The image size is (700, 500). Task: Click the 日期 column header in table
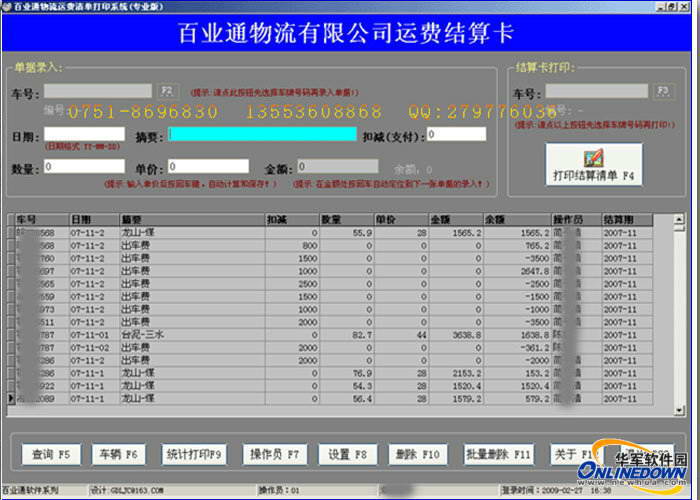pyautogui.click(x=95, y=220)
